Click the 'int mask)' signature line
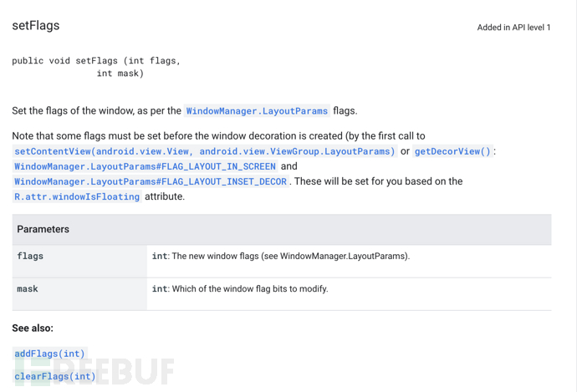Screen dimensions: 577x392 point(120,74)
